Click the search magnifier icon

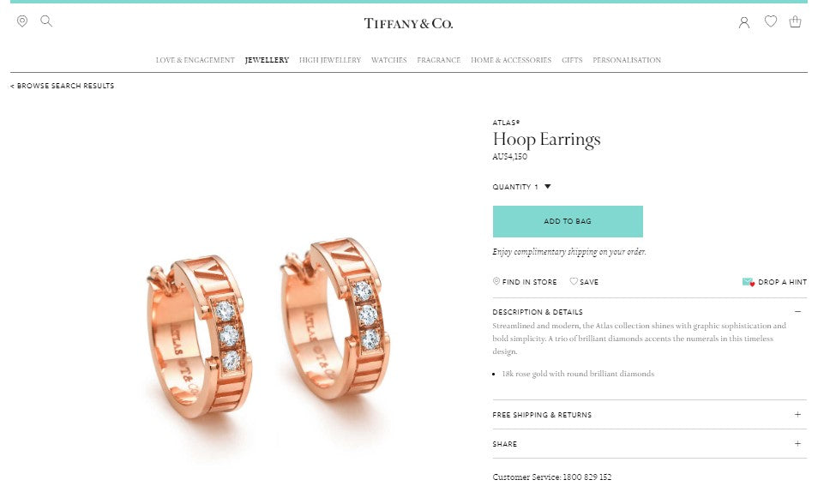point(46,21)
